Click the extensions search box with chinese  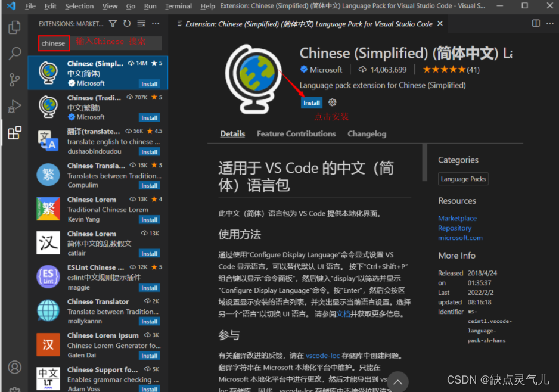coord(100,43)
